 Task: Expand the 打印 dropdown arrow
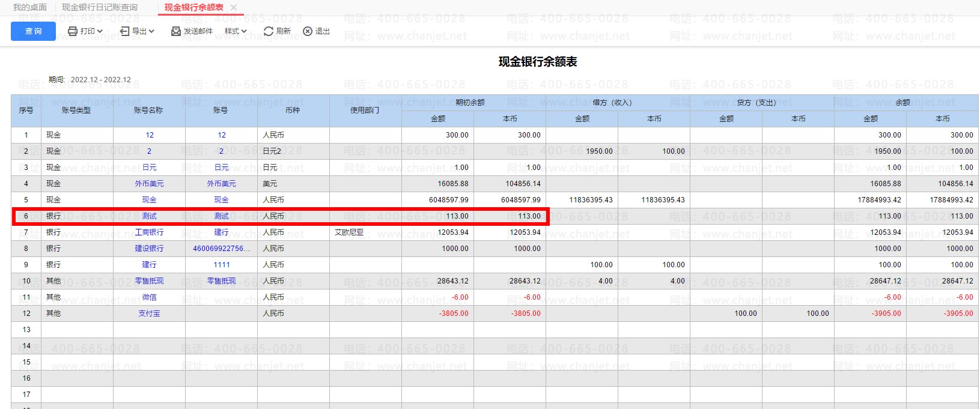click(x=100, y=31)
